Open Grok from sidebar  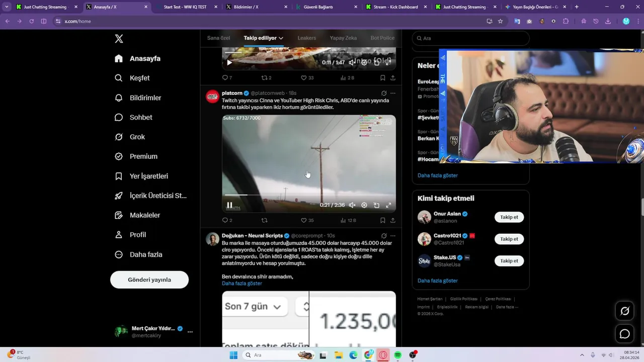129,137
